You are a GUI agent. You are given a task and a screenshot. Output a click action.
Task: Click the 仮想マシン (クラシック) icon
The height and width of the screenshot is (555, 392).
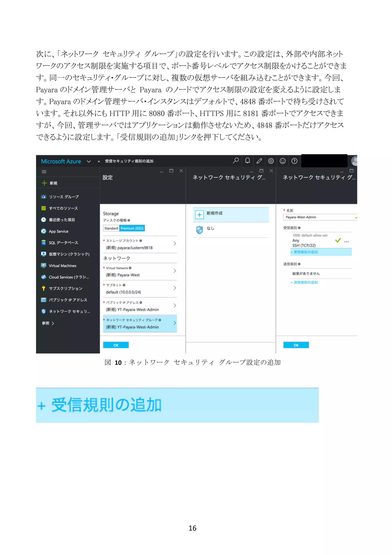[x=43, y=254]
